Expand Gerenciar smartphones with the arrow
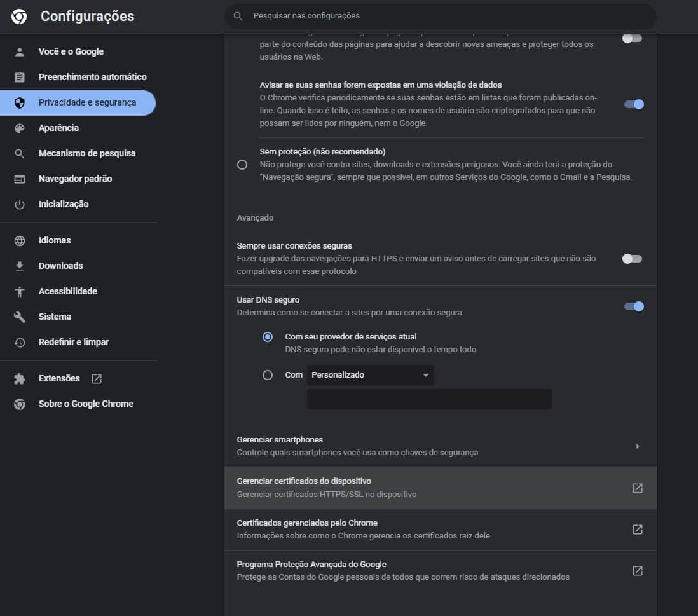The image size is (698, 616). (x=637, y=446)
